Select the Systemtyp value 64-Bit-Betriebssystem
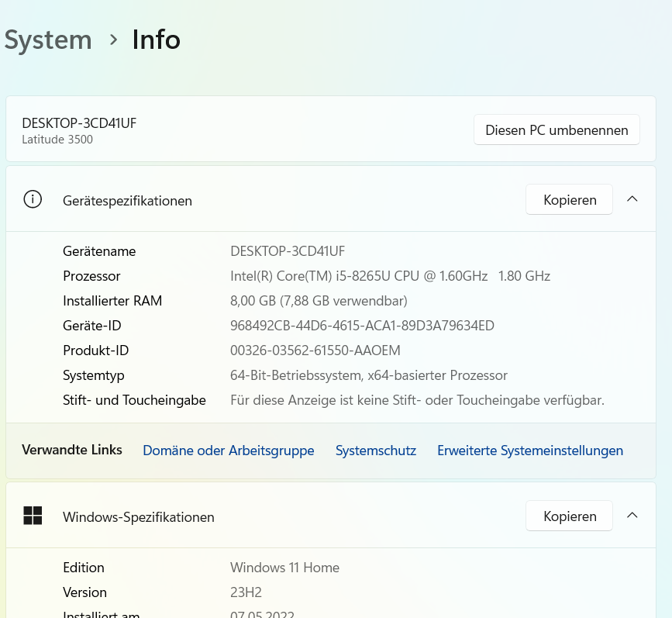Screen dimensions: 672x618 point(369,375)
